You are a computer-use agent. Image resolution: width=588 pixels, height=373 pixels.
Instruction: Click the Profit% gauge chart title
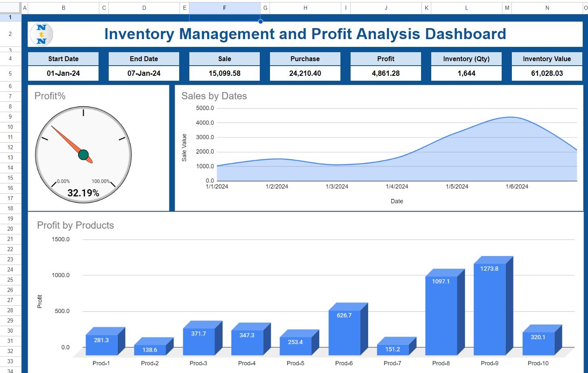coord(50,96)
